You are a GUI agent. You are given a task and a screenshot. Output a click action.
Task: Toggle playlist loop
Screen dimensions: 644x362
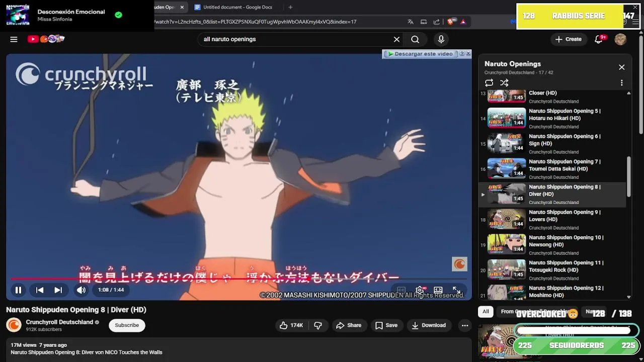pyautogui.click(x=489, y=83)
